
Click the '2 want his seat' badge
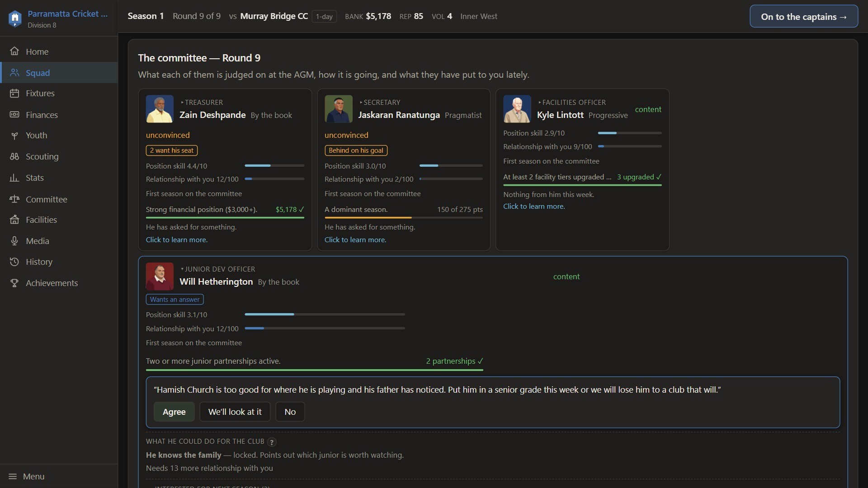click(172, 150)
